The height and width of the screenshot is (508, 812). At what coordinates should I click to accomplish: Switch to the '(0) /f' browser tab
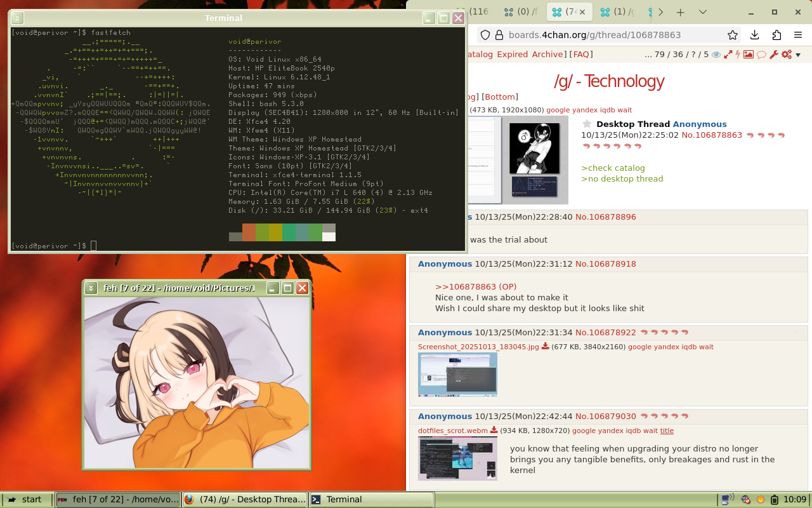pos(520,11)
